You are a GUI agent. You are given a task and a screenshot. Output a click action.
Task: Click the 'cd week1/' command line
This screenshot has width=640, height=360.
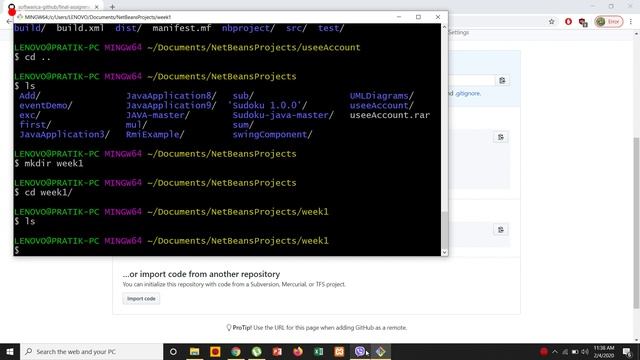[43, 193]
